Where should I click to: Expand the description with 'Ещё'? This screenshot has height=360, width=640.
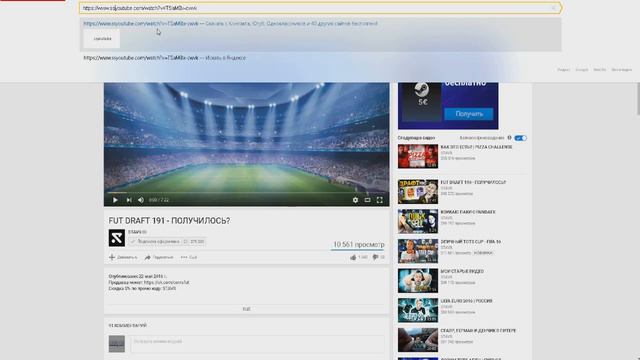[247, 309]
